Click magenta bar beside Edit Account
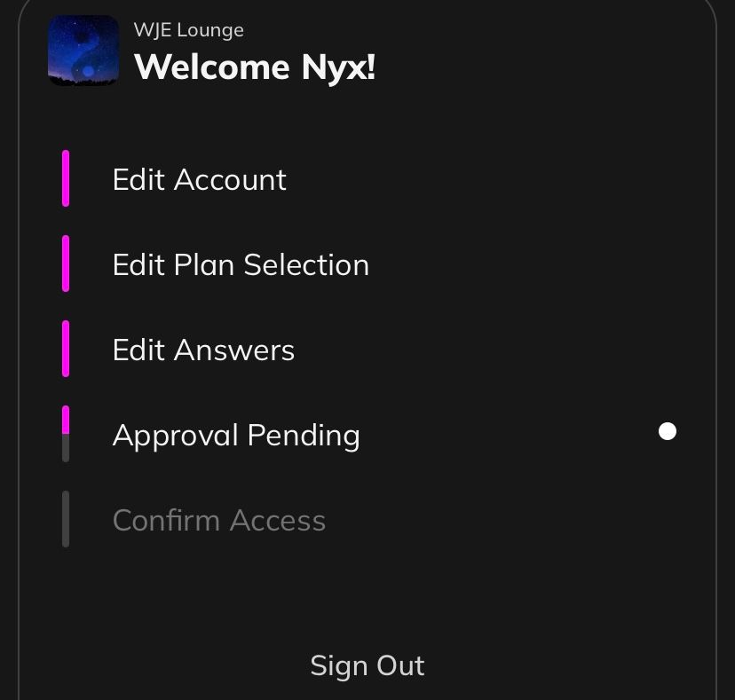This screenshot has width=735, height=700. click(66, 178)
